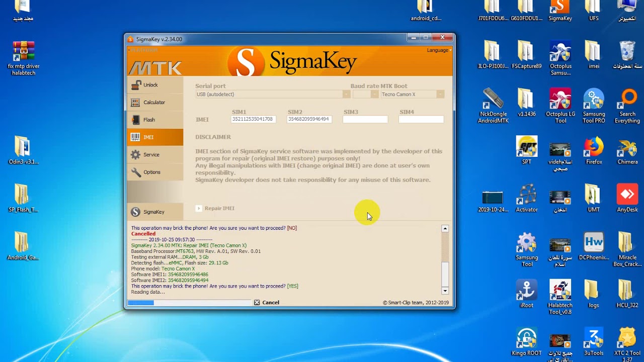Launch iRoot
The width and height of the screenshot is (644, 362).
pos(526,293)
